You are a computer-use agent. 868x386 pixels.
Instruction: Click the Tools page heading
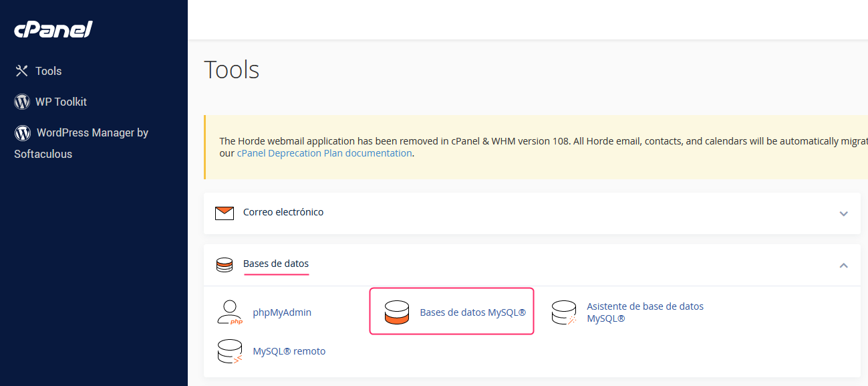click(231, 70)
